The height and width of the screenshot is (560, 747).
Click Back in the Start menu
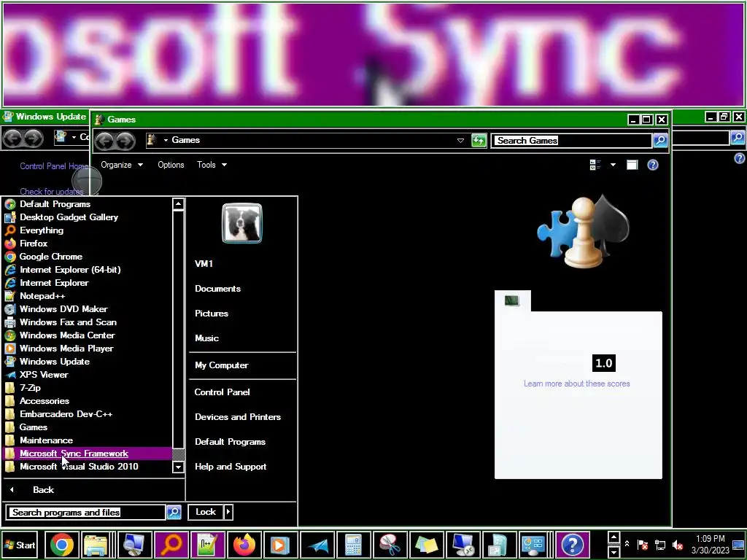tap(43, 489)
